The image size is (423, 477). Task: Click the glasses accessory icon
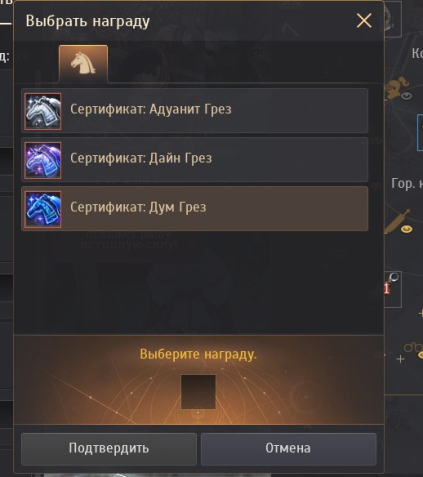412,348
